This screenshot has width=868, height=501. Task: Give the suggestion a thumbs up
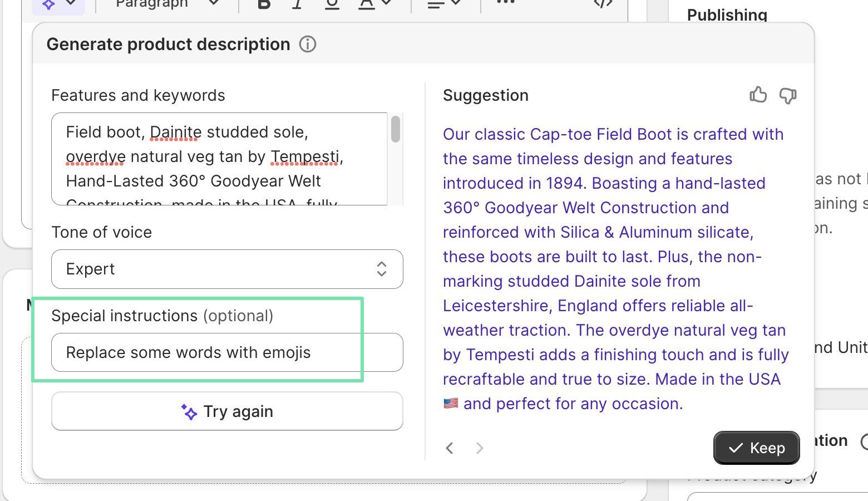[758, 95]
